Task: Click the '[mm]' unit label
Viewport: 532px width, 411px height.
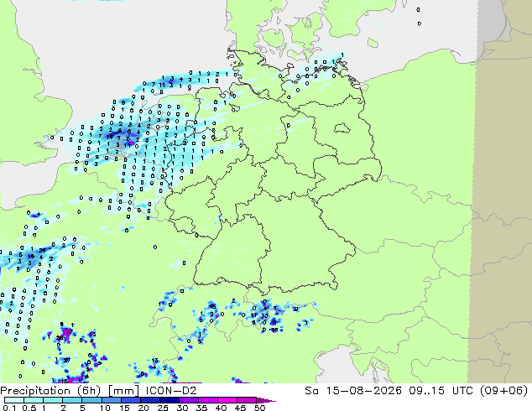Action: coord(123,391)
